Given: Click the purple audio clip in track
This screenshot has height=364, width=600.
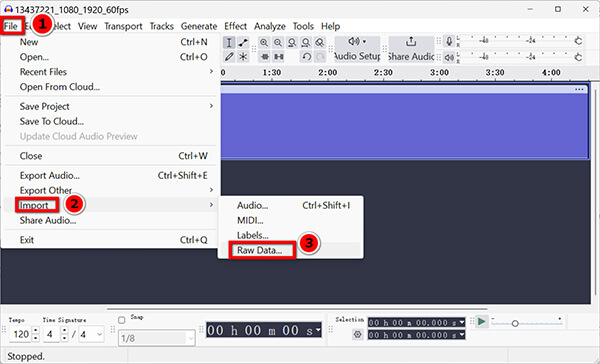Looking at the screenshot, I should tap(404, 126).
